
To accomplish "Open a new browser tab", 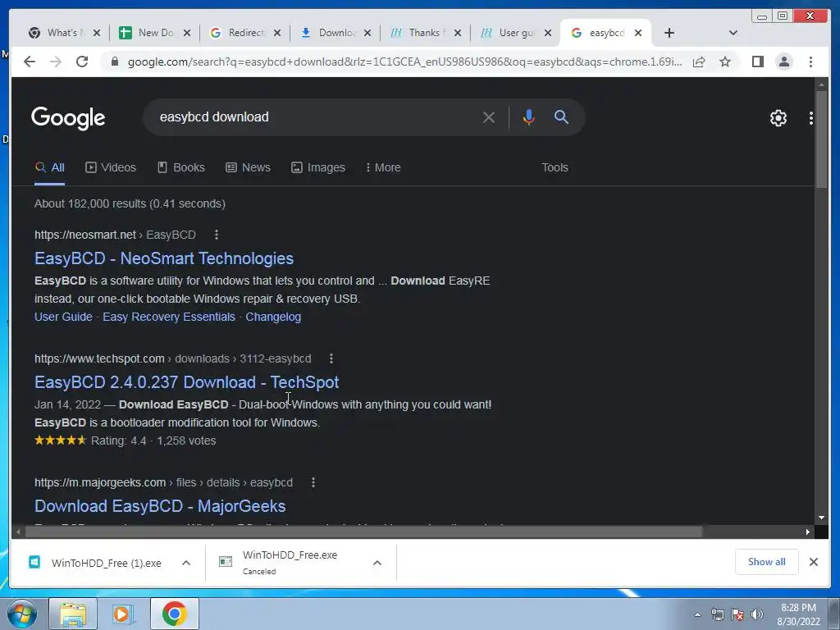I will (669, 33).
